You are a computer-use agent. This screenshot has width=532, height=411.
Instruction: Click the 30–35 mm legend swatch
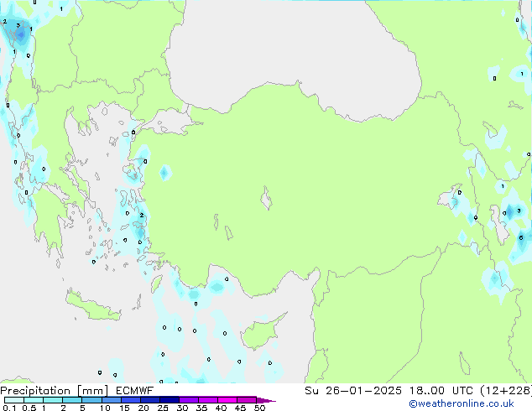pyautogui.click(x=188, y=400)
